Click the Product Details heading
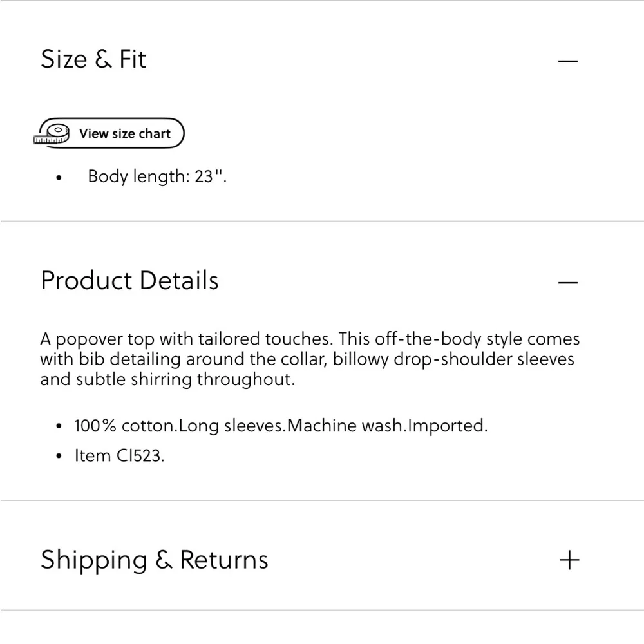644x644 pixels. click(x=129, y=281)
